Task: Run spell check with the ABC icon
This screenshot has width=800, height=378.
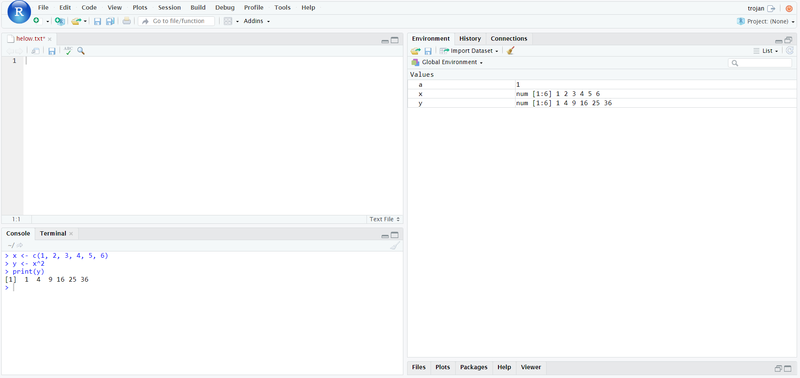Action: (x=68, y=51)
